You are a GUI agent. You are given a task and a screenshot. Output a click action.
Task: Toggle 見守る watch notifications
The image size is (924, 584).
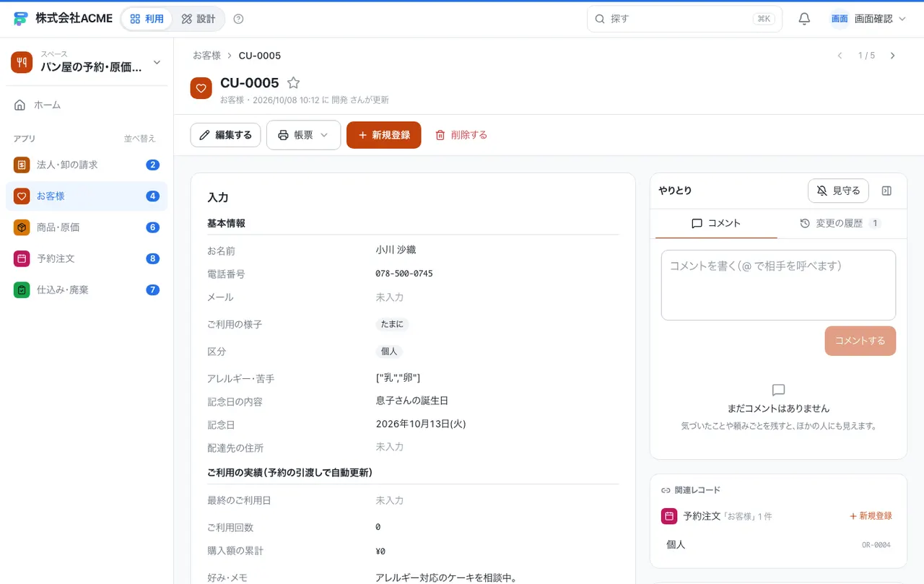tap(838, 191)
